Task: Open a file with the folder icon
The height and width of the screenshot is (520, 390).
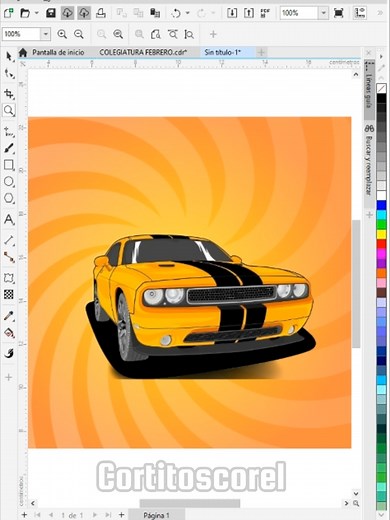Action: pyautogui.click(x=25, y=13)
